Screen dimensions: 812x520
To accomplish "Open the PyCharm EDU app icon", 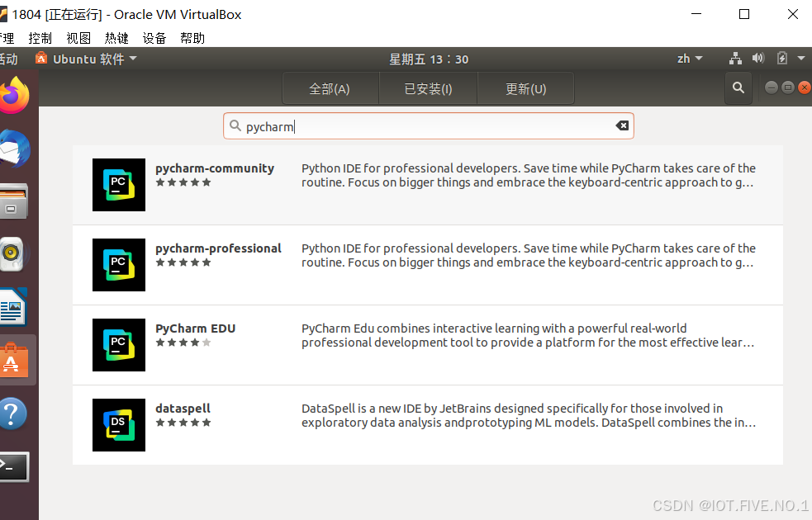I will pos(119,345).
